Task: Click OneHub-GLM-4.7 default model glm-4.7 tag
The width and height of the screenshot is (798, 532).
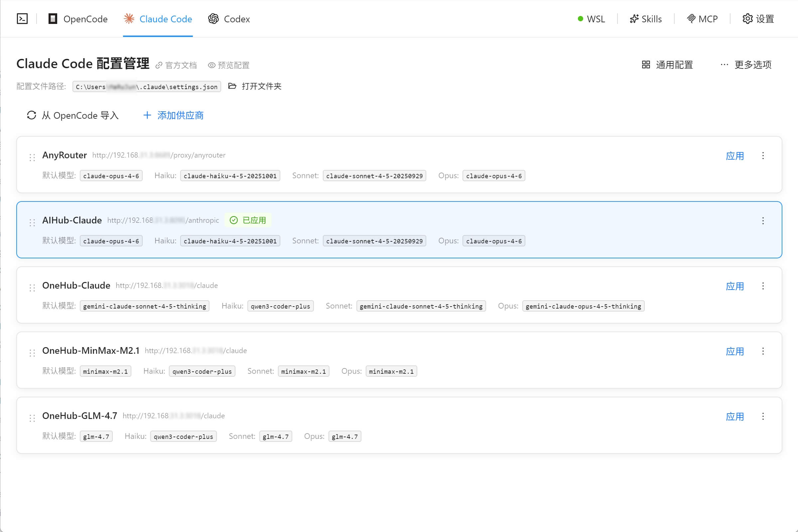Action: [x=96, y=436]
